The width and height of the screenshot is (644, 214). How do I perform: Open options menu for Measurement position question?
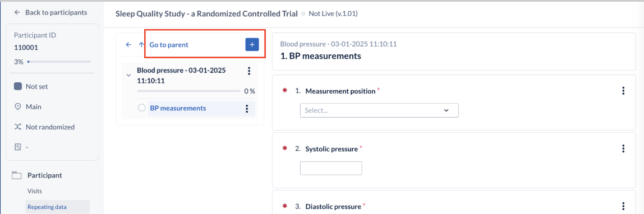tap(623, 91)
